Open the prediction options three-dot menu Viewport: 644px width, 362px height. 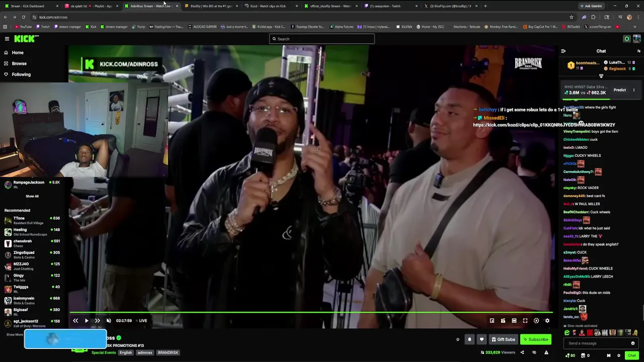tap(634, 90)
